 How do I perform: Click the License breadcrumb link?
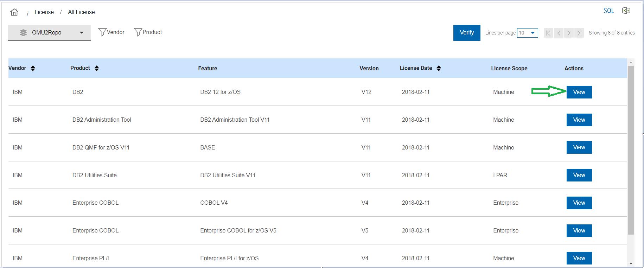[44, 12]
